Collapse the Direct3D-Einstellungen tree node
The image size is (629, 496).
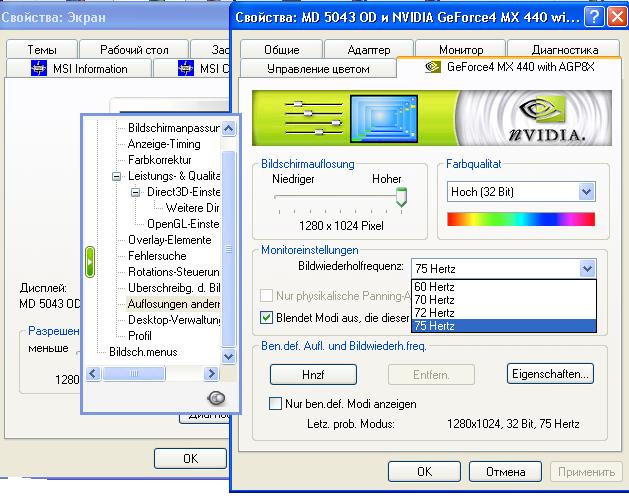click(136, 192)
